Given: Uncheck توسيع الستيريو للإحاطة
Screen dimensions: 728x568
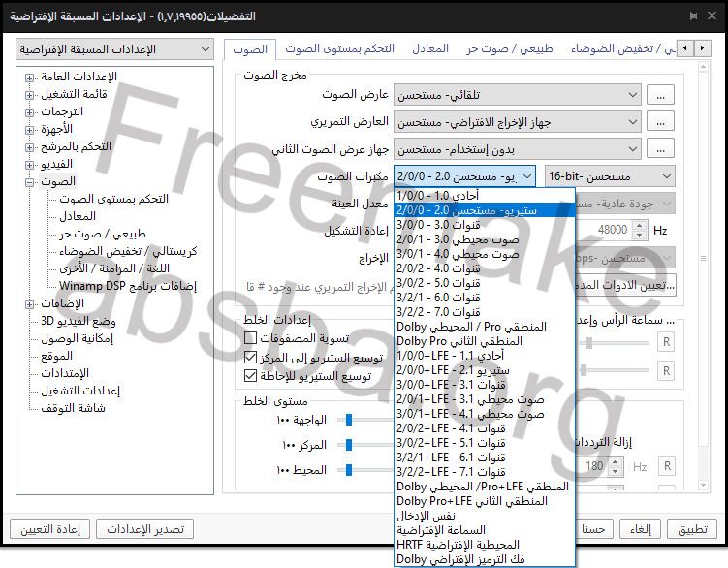Looking at the screenshot, I should [x=250, y=375].
